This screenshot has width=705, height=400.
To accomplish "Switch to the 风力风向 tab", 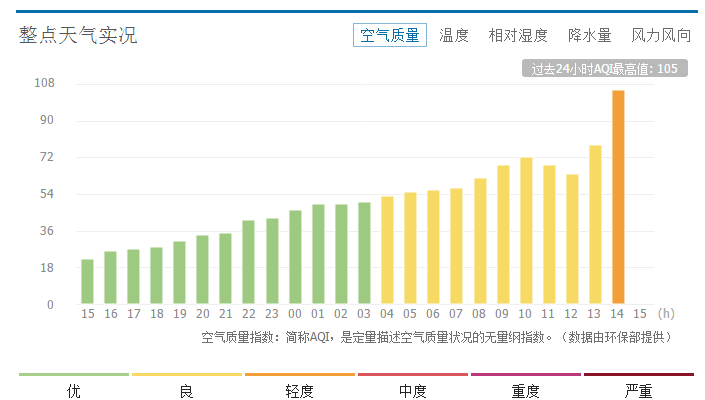I will click(661, 35).
